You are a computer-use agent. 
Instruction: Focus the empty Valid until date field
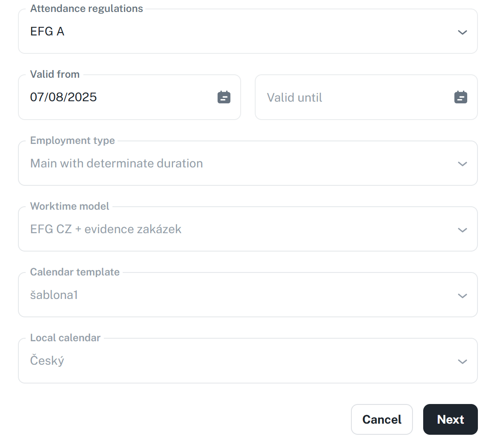click(x=351, y=97)
